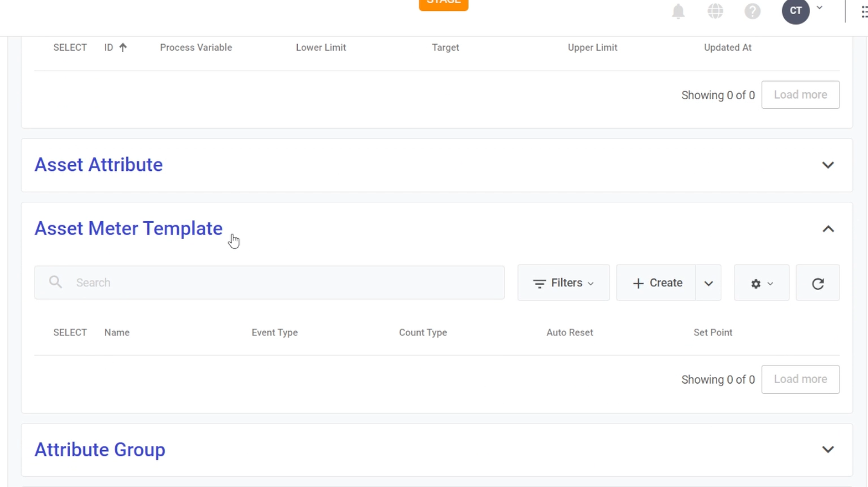Click the help question mark icon

[752, 11]
